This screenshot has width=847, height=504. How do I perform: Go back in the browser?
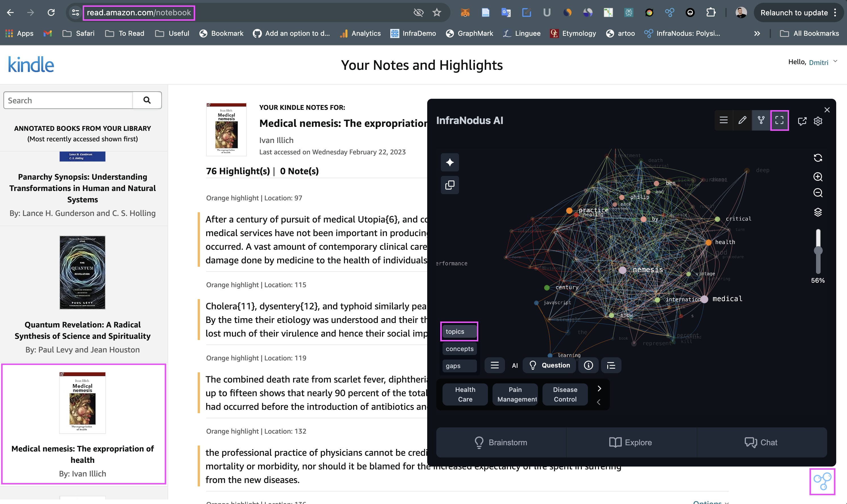coord(11,13)
